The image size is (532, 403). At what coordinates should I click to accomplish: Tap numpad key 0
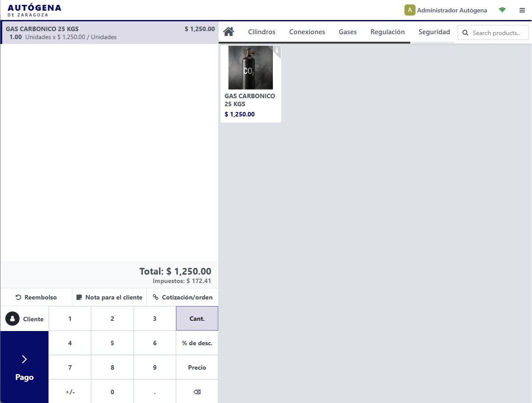[x=112, y=392]
